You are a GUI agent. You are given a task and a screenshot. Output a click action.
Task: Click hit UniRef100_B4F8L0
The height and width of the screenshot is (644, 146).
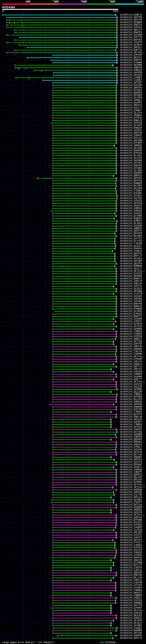(131, 48)
